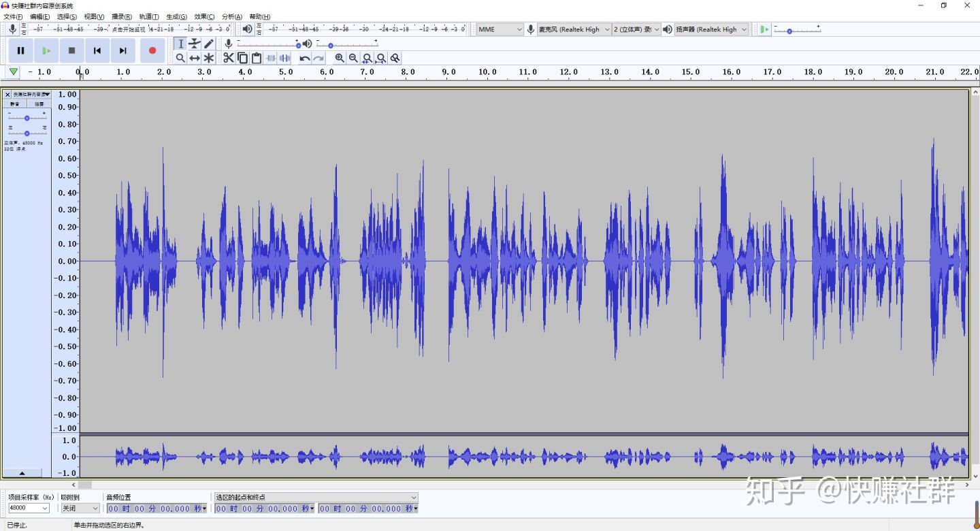The width and height of the screenshot is (980, 531).
Task: Select the Envelope tool
Action: pyautogui.click(x=195, y=44)
